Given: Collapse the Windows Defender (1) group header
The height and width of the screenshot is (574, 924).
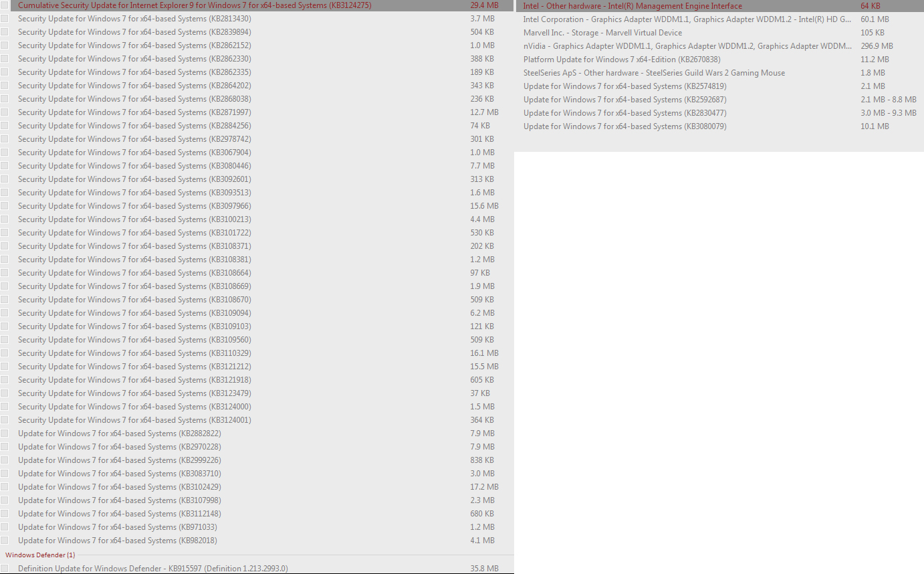Looking at the screenshot, I should (40, 555).
